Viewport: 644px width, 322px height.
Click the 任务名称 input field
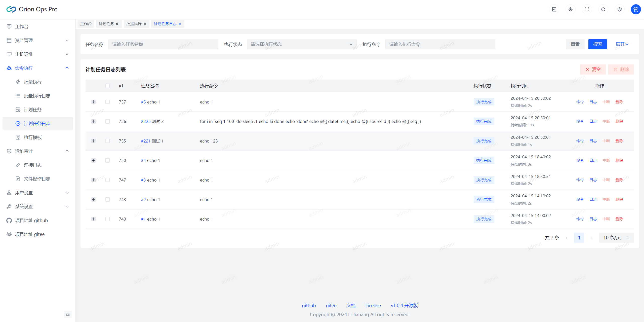(163, 44)
